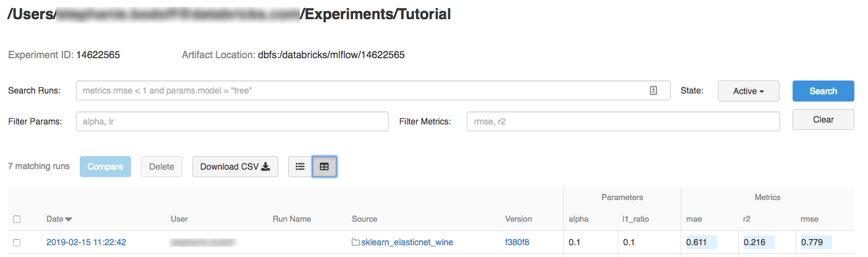Click the Compare button
The image size is (868, 257).
click(105, 167)
